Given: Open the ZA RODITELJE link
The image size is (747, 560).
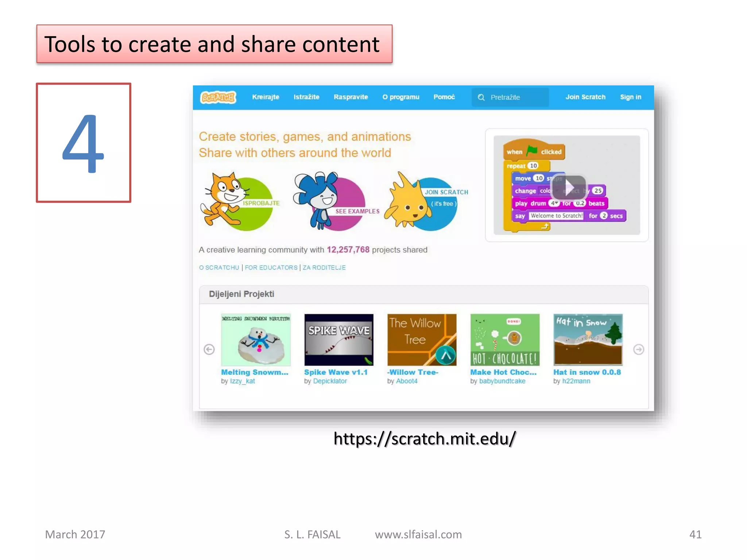Looking at the screenshot, I should click(324, 268).
